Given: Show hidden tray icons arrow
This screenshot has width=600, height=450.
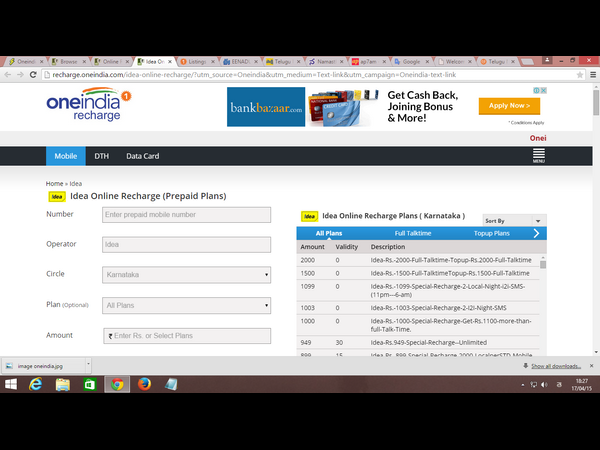Looking at the screenshot, I should pyautogui.click(x=523, y=385).
